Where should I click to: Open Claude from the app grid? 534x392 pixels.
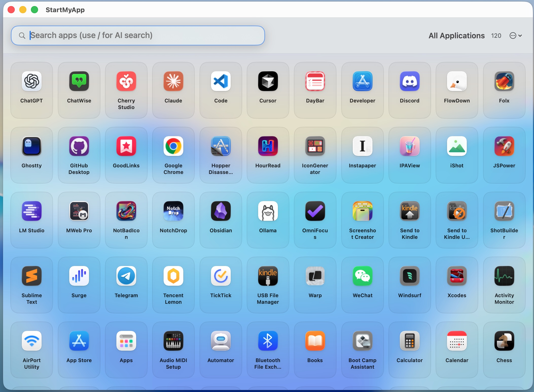point(173,86)
